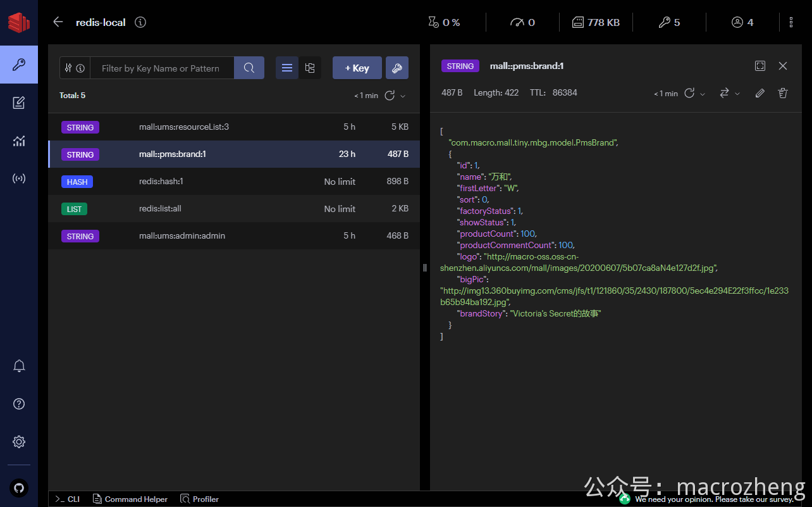
Task: Open bulk actions icon beside + Key
Action: (397, 68)
